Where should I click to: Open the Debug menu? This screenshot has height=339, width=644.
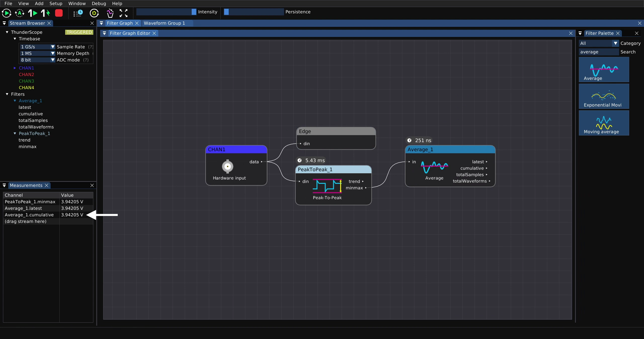[x=99, y=4]
